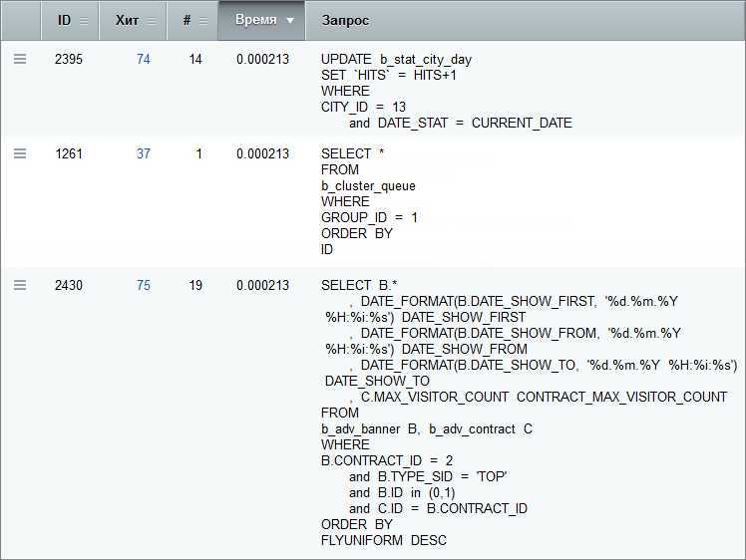Sort by the ID column header label

pos(64,21)
